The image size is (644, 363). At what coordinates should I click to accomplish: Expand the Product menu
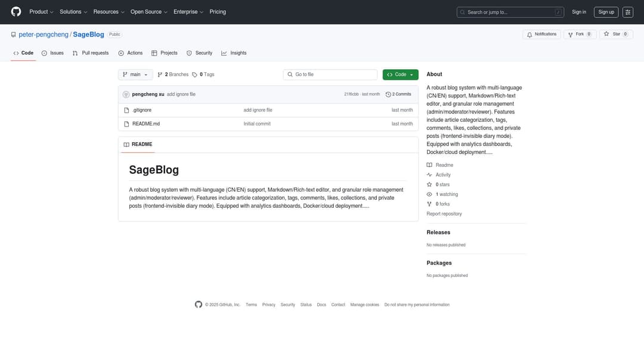click(x=41, y=12)
